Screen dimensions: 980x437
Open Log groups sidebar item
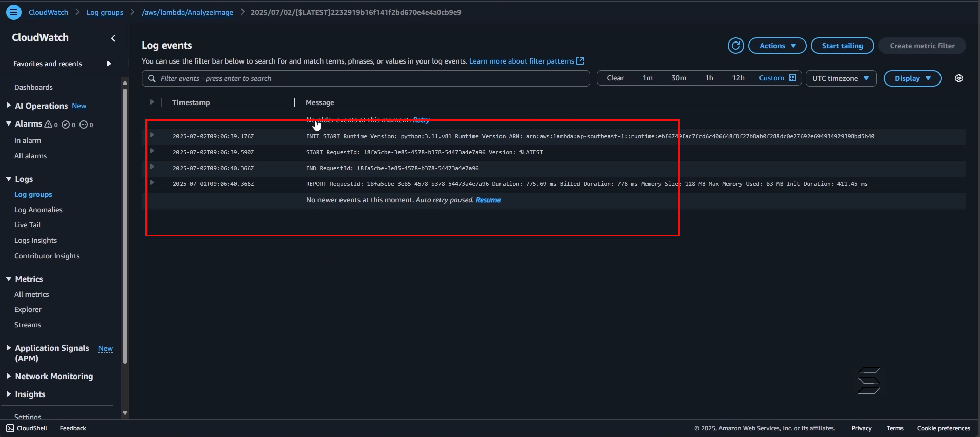tap(33, 194)
